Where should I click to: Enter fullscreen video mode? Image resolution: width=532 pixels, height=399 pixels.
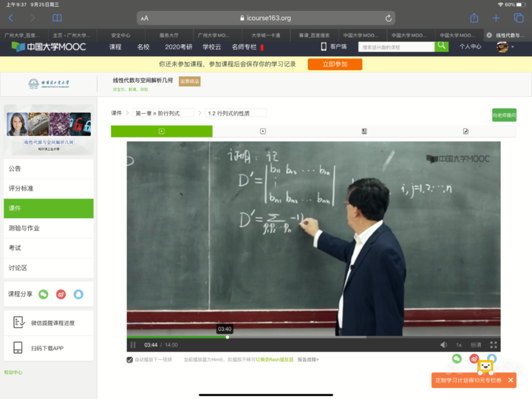[x=494, y=345]
